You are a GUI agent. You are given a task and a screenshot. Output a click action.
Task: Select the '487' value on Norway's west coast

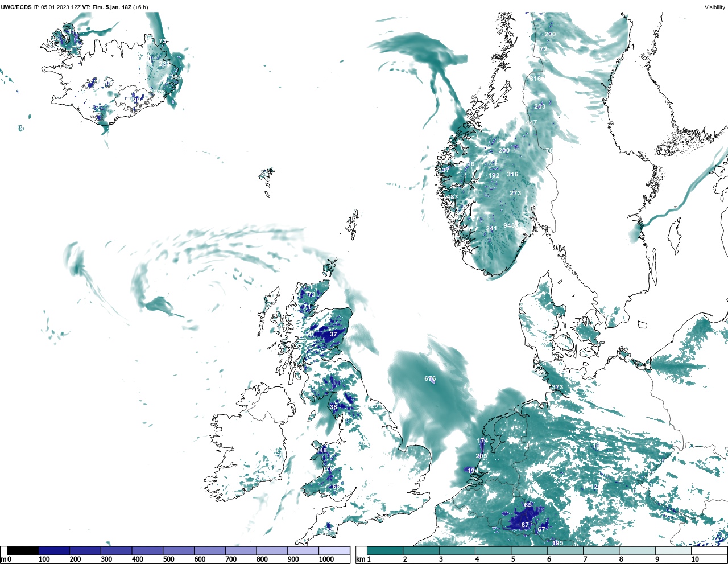[452, 197]
